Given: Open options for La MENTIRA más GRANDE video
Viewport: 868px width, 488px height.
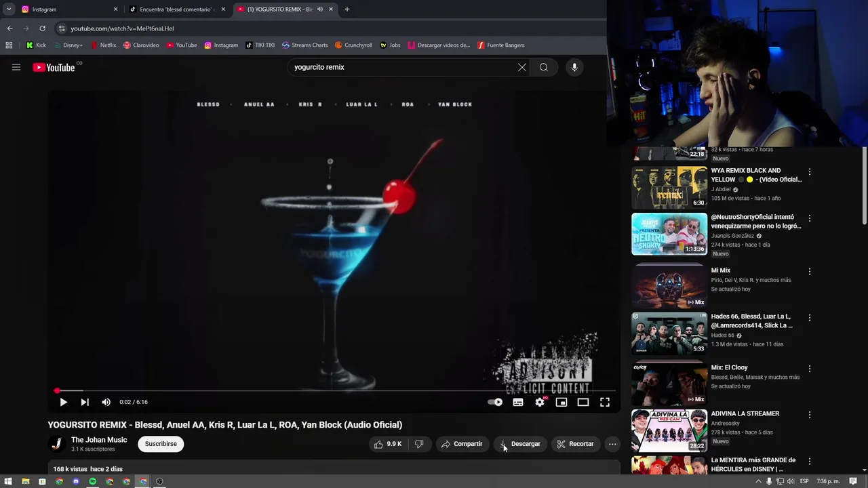Looking at the screenshot, I should [x=809, y=462].
